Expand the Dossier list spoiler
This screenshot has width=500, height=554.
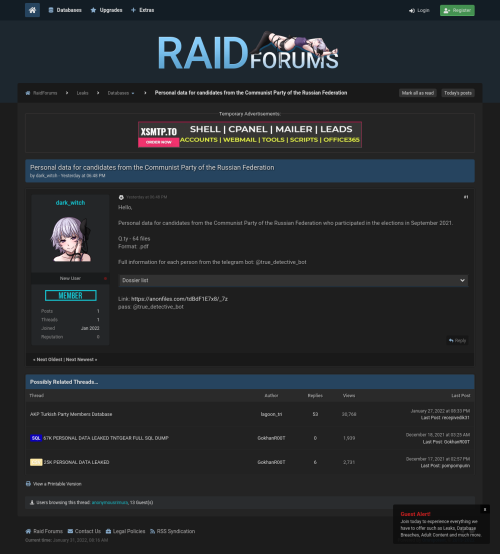point(293,280)
